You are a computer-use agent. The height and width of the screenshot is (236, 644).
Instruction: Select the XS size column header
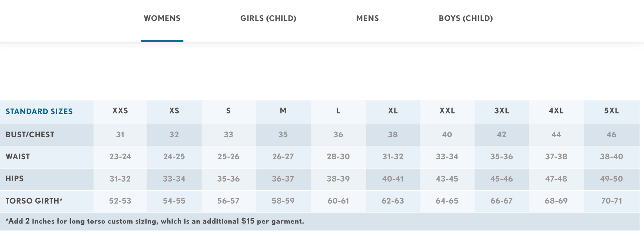[x=174, y=111]
